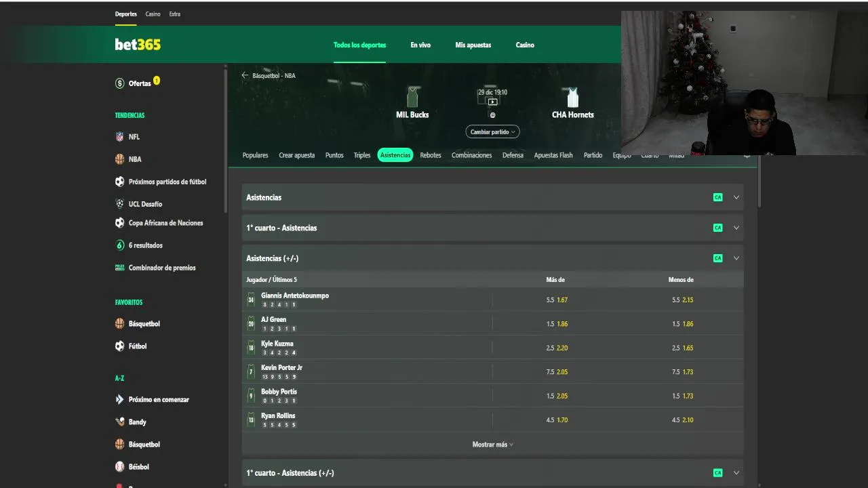This screenshot has width=868, height=488.
Task: Select the Triples tab
Action: [362, 155]
